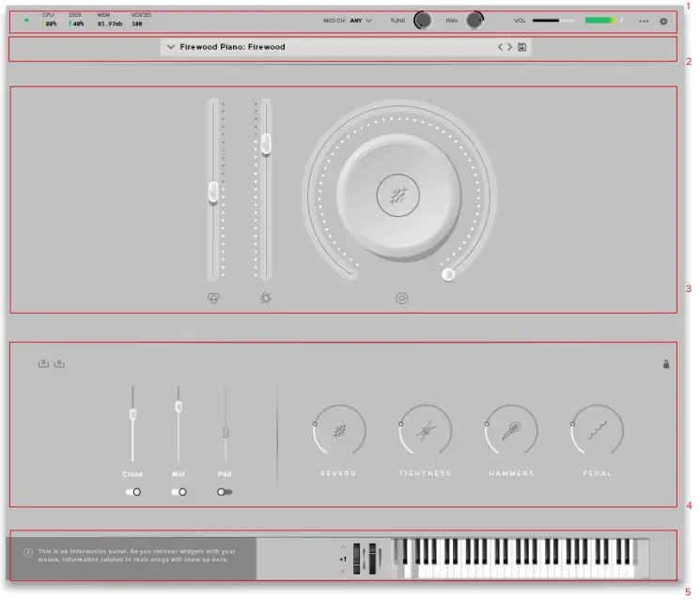The height and width of the screenshot is (600, 700).
Task: Open the MIDI CH ANY dropdown
Action: click(361, 21)
